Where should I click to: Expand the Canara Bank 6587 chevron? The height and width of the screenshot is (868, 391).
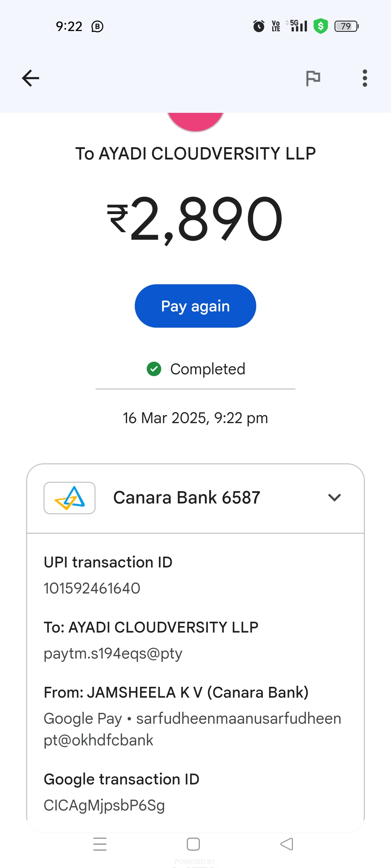(334, 498)
